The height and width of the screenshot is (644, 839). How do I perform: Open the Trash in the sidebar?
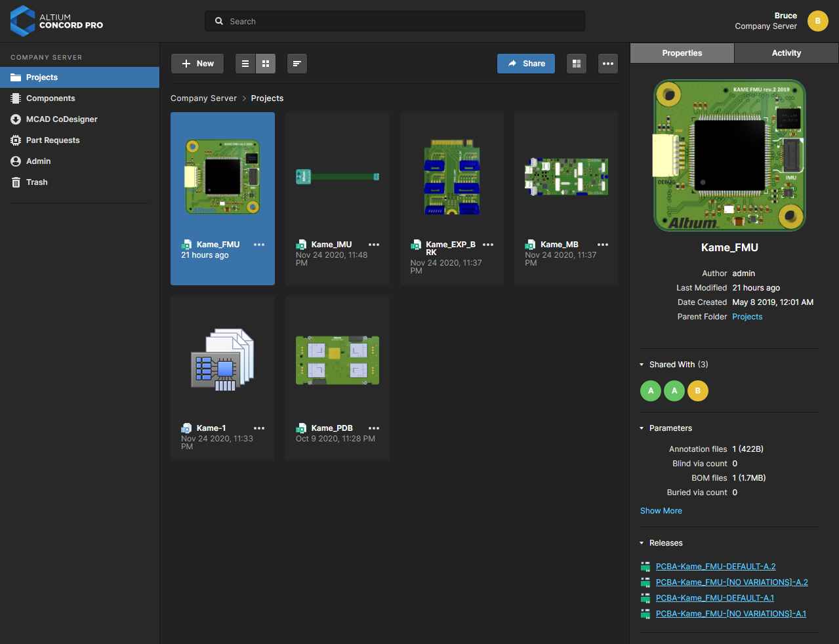click(37, 182)
